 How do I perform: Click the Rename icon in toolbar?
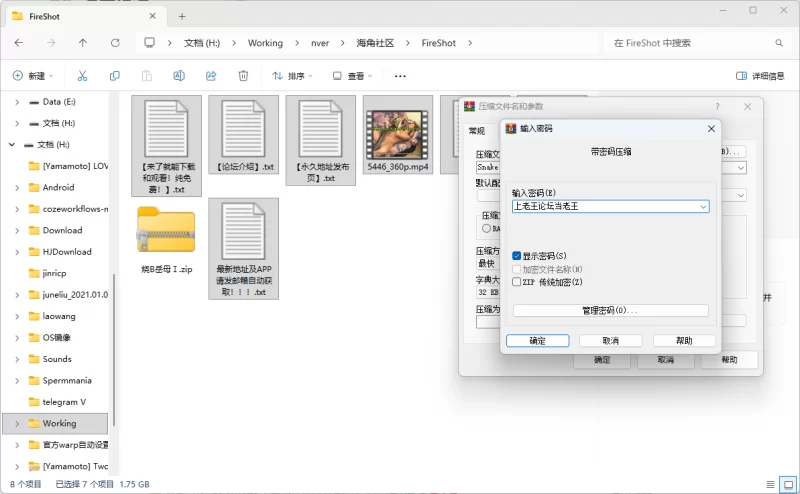click(x=179, y=76)
